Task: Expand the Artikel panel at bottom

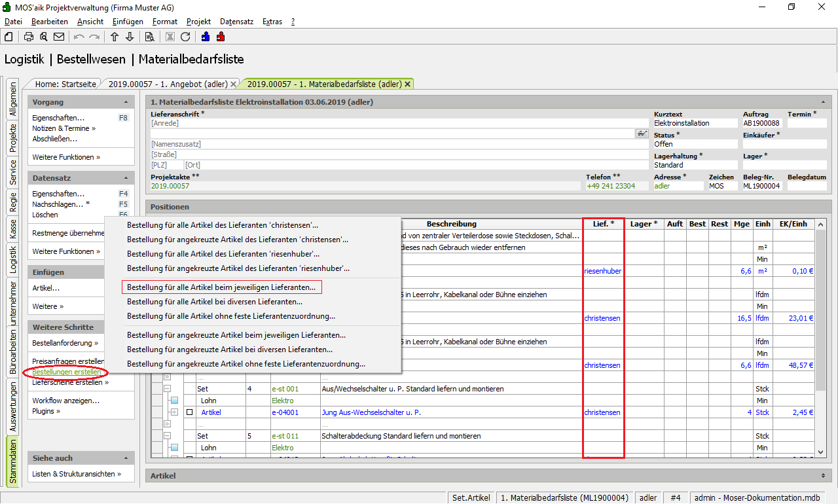Action: point(822,476)
